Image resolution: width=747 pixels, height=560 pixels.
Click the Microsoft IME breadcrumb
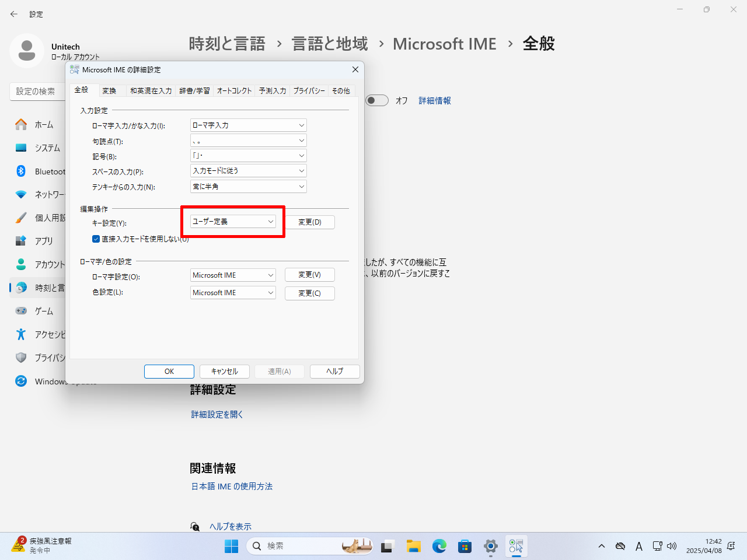(x=445, y=44)
